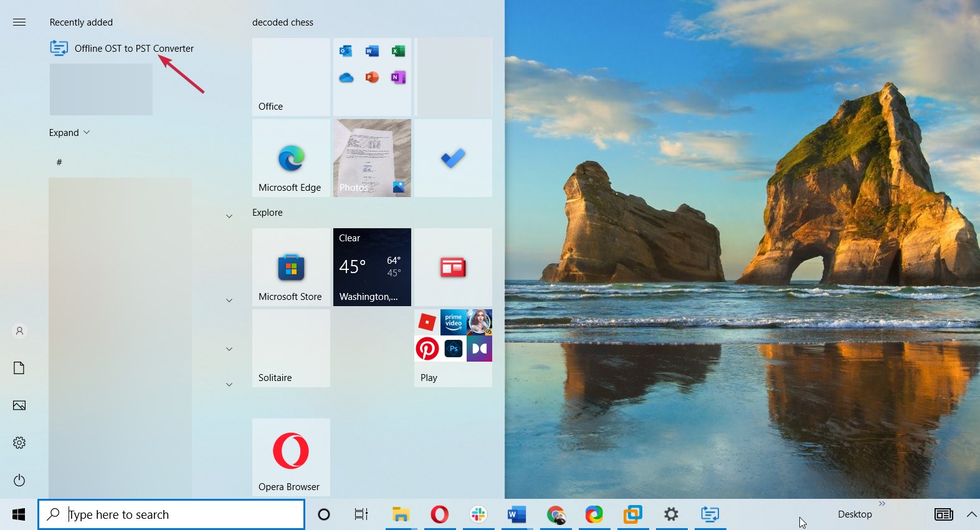980x530 pixels.
Task: Open the Play folder tile
Action: point(453,348)
